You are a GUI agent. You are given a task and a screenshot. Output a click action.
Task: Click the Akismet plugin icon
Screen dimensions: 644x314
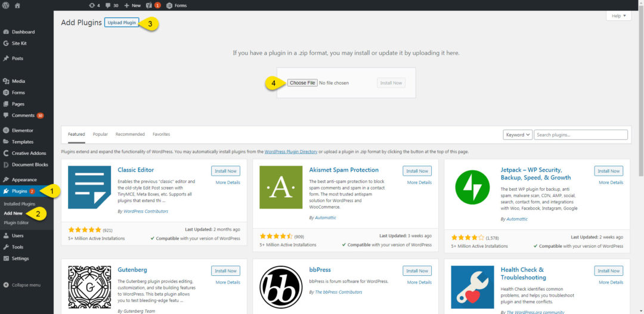point(281,187)
